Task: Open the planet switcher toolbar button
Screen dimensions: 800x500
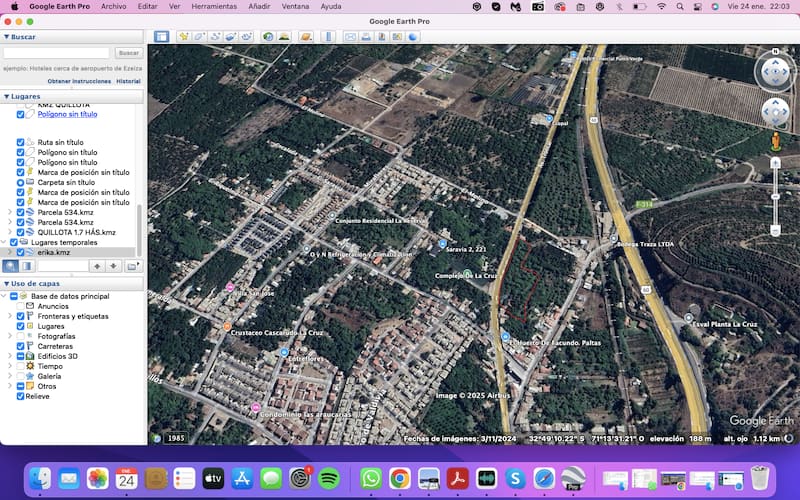Action: [306, 37]
